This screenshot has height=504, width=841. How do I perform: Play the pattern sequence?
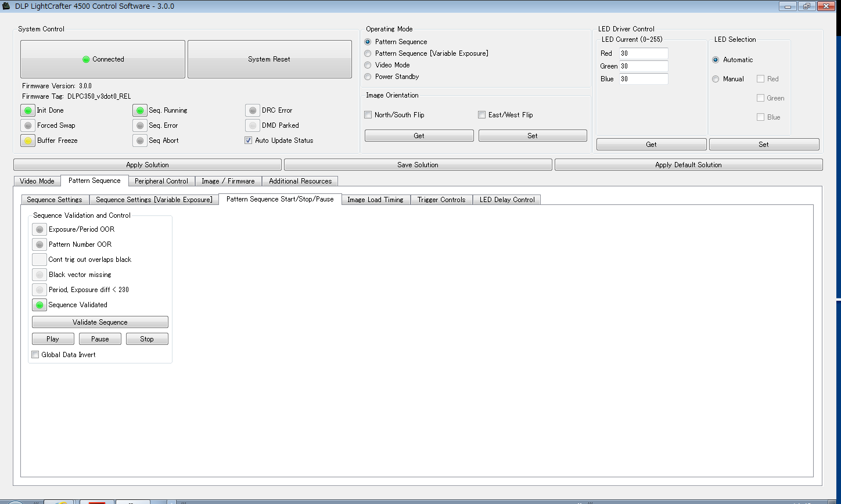point(53,339)
